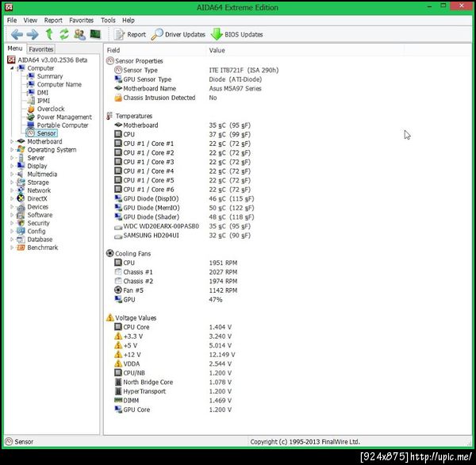Expand the Display tree node
This screenshot has width=476, height=465.
pyautogui.click(x=12, y=166)
